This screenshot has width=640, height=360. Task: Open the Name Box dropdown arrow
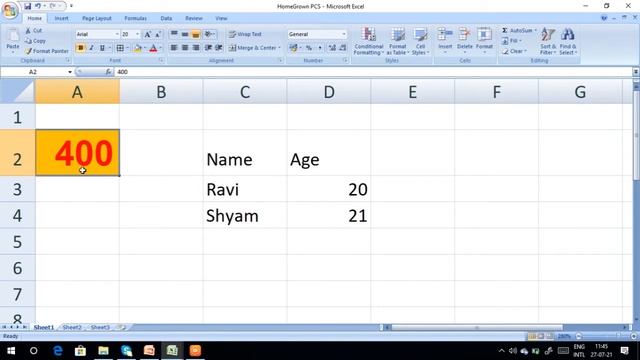coord(70,72)
